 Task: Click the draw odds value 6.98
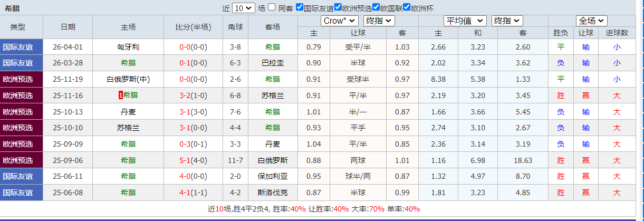(477, 160)
